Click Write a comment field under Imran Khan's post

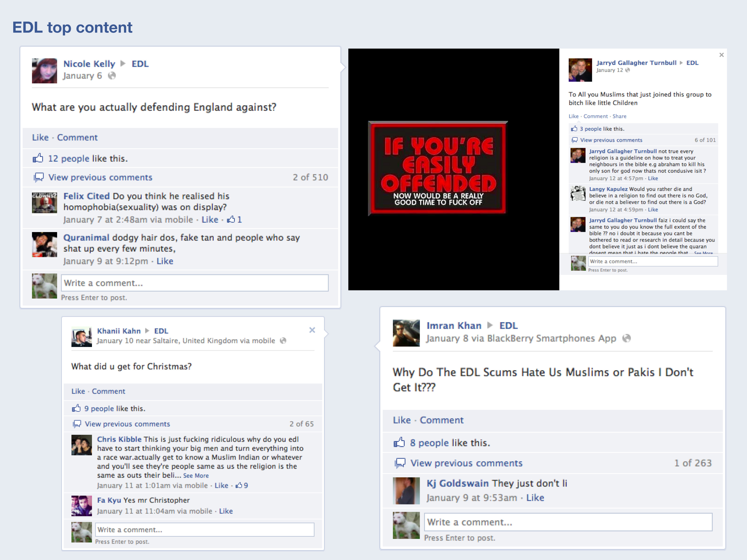pyautogui.click(x=568, y=522)
